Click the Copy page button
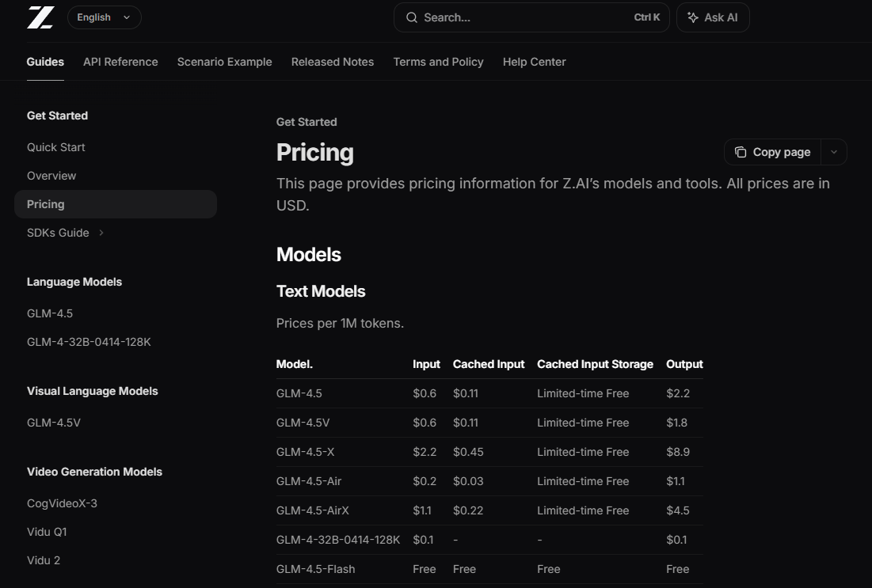Viewport: 872px width, 588px height. [772, 152]
